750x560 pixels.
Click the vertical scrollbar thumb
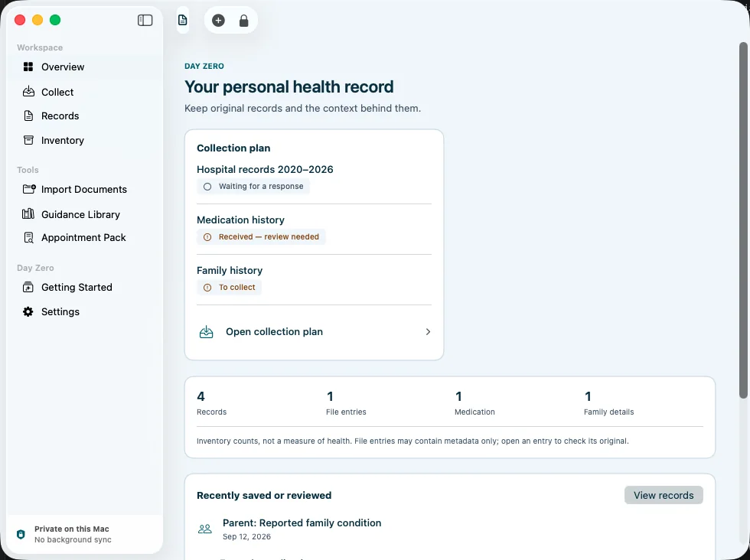[743, 220]
